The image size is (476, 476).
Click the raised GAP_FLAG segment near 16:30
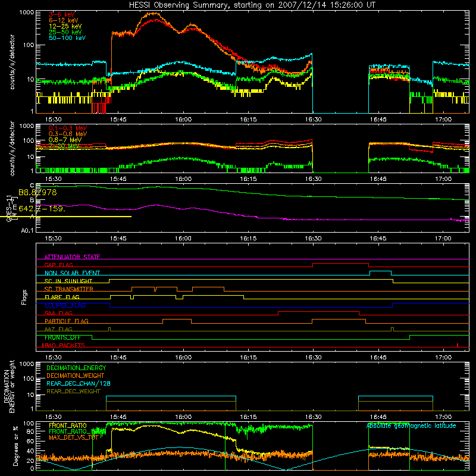click(340, 264)
